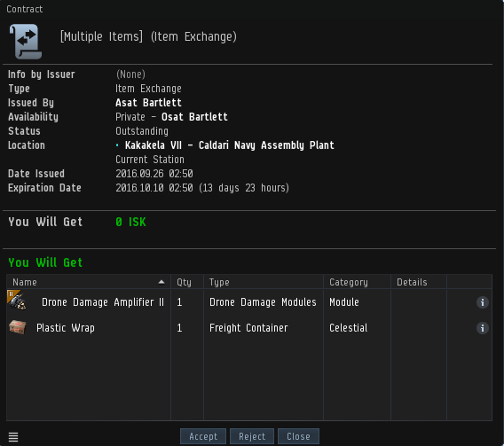
Task: Reject the contract
Action: coord(252,436)
